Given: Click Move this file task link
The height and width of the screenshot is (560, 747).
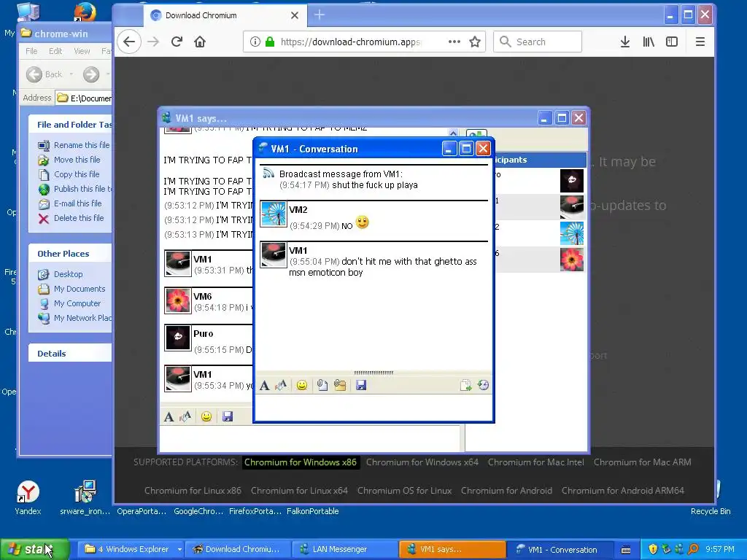Looking at the screenshot, I should pos(69,160).
